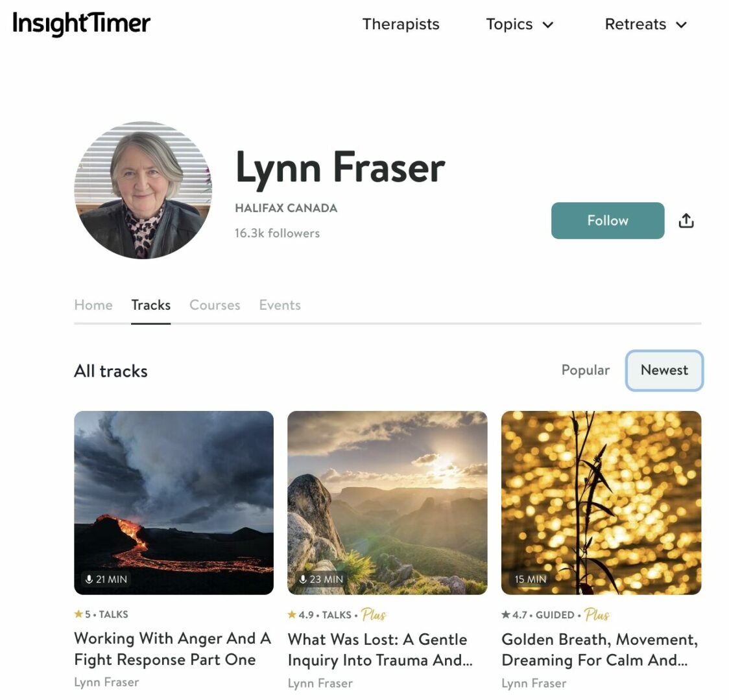
Task: Click the chevron next to Topics
Action: [x=548, y=25]
